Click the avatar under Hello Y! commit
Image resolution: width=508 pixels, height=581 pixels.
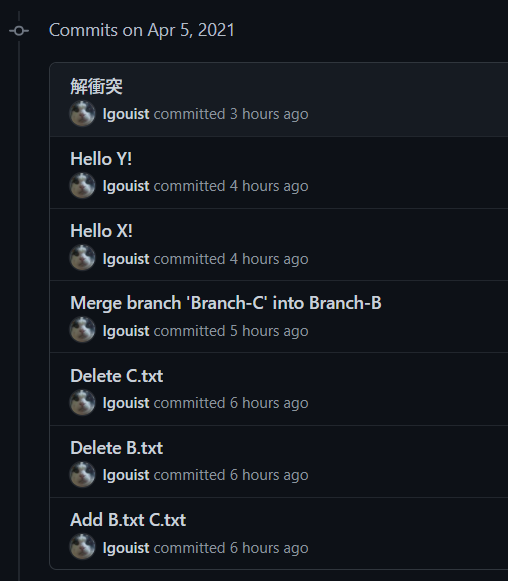(83, 186)
